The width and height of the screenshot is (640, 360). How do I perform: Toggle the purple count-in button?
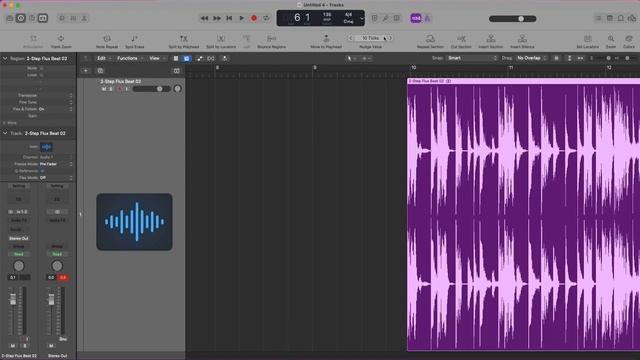pyautogui.click(x=416, y=18)
